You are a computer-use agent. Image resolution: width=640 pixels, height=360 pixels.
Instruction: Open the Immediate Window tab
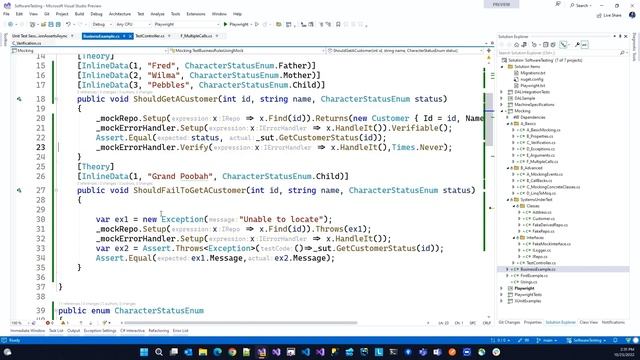tap(27, 331)
